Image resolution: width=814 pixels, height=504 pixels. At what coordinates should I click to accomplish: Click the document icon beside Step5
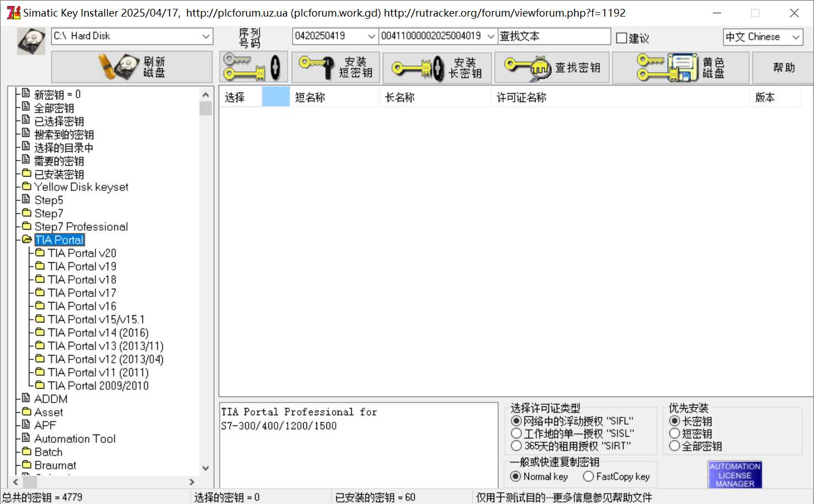point(26,199)
